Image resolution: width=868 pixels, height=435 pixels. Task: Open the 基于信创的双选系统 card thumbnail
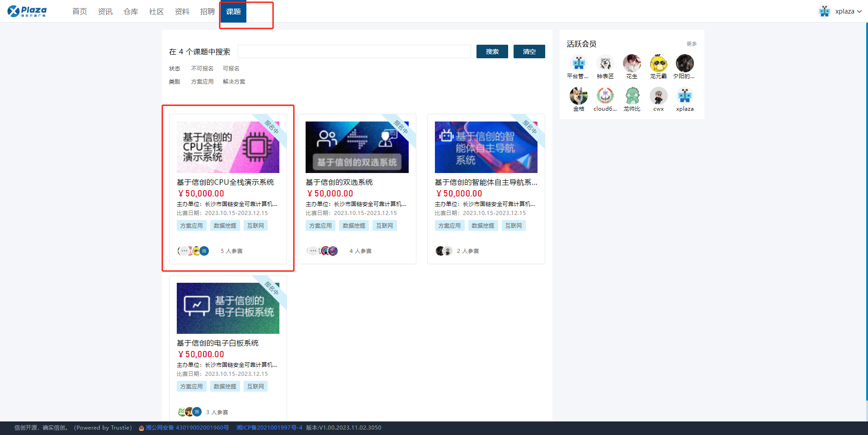pyautogui.click(x=357, y=147)
